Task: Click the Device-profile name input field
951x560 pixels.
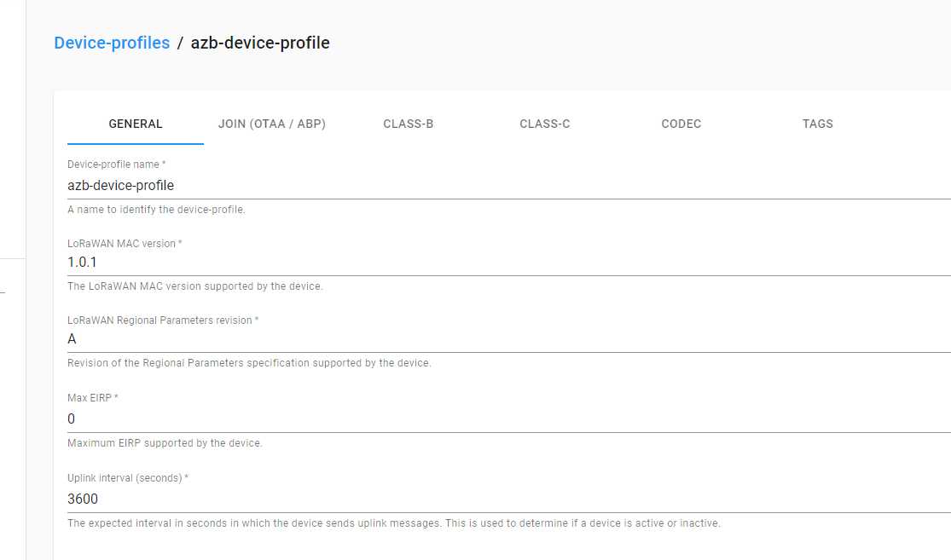Action: [x=509, y=186]
